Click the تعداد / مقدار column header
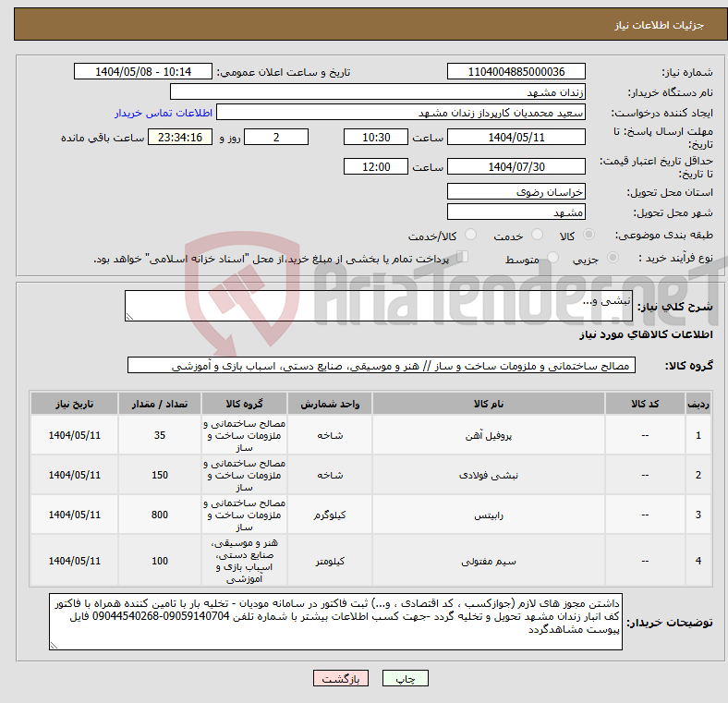 (x=160, y=404)
